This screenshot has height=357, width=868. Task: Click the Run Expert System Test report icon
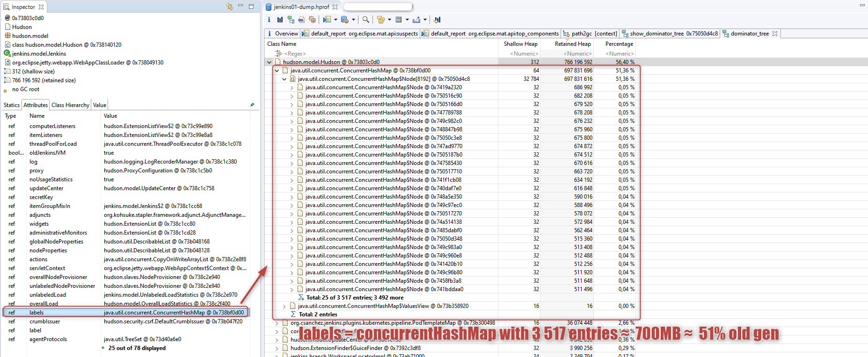(x=327, y=20)
